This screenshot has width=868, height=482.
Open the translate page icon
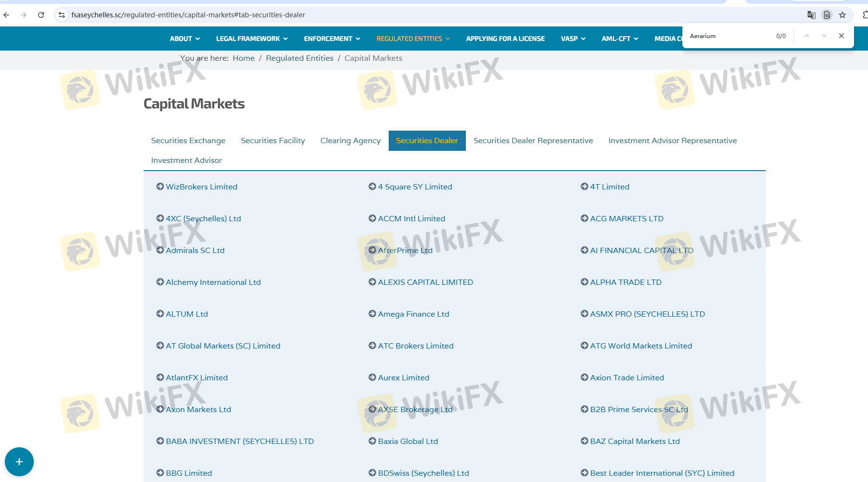tap(812, 15)
